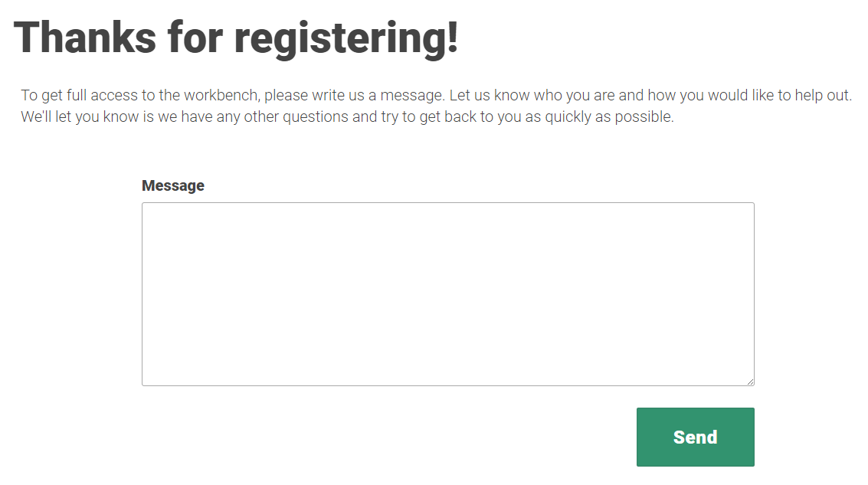Place cursor in the empty Message box
The image size is (868, 485).
447,293
